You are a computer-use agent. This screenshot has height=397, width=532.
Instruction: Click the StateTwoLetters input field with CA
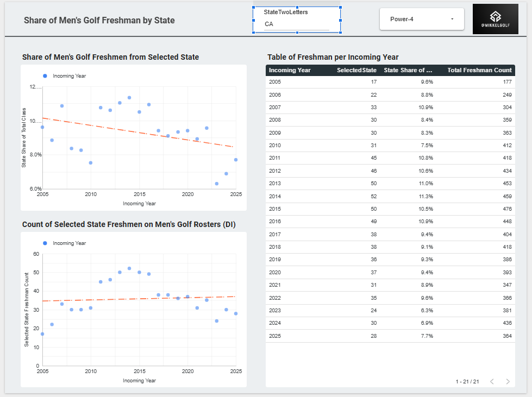pos(297,24)
